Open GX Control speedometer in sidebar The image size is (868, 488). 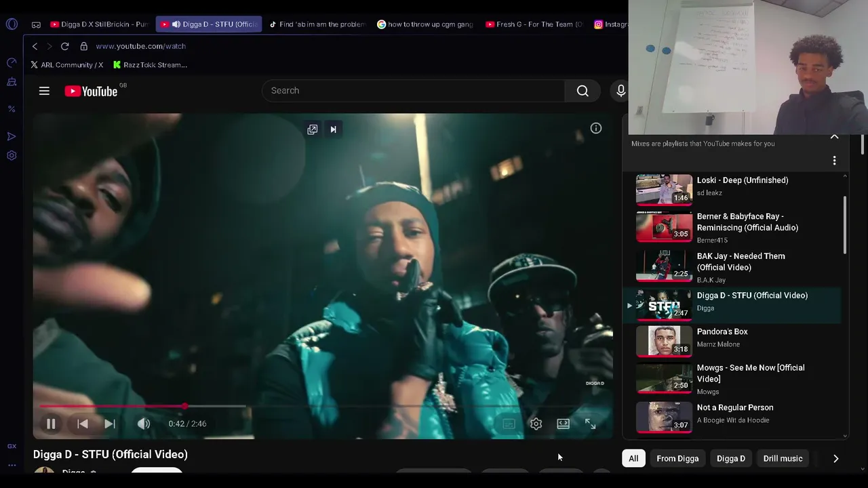pyautogui.click(x=12, y=62)
